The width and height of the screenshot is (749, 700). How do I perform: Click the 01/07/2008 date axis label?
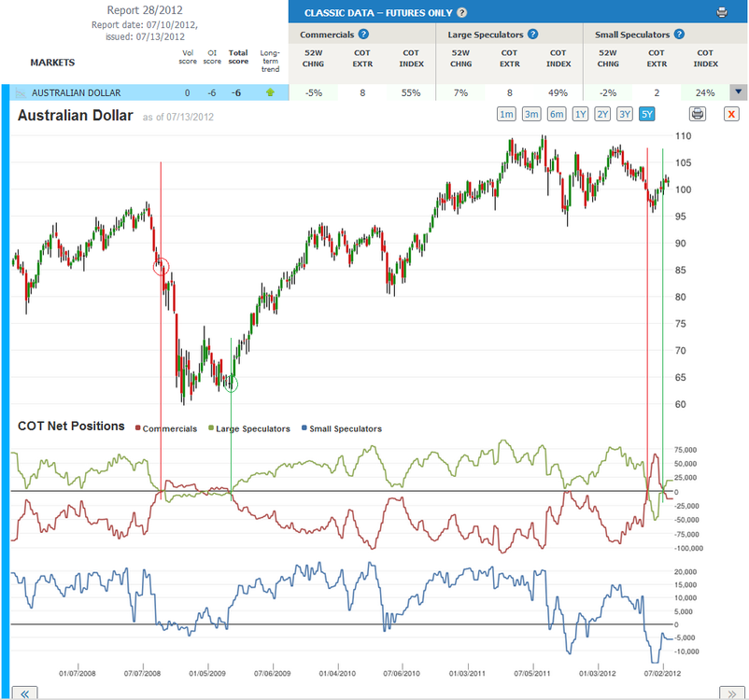click(x=78, y=673)
